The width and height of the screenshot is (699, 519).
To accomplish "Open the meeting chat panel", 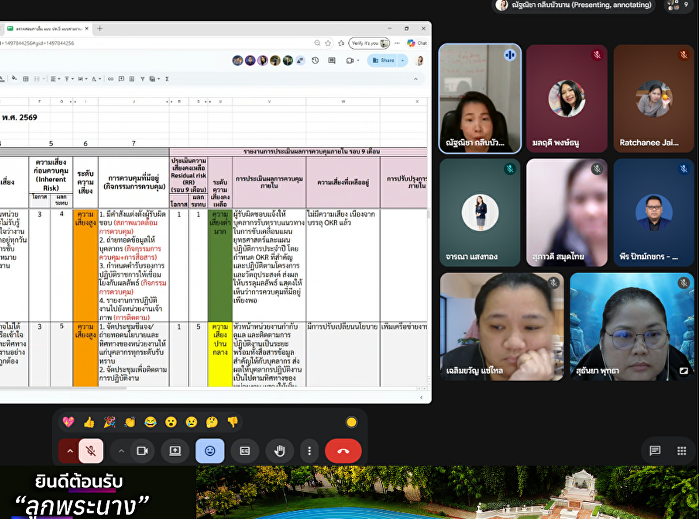I will (x=655, y=451).
